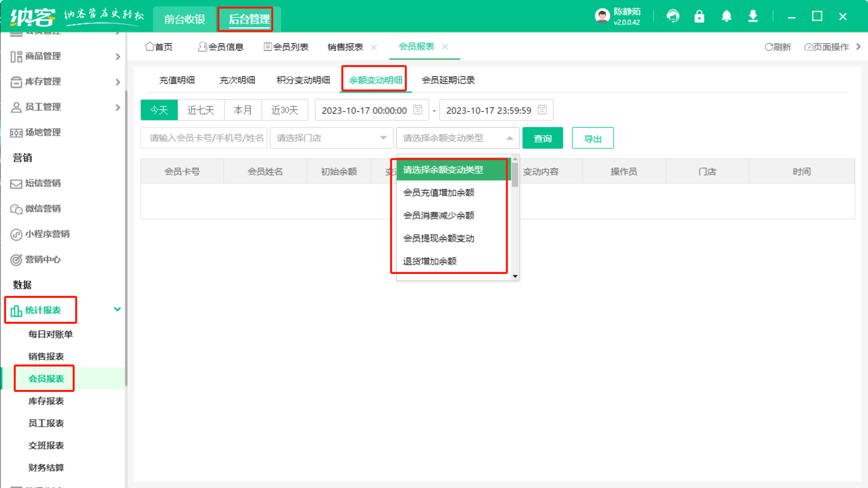This screenshot has height=488, width=868.
Task: Close the 销售报表 tab
Action: tap(374, 47)
